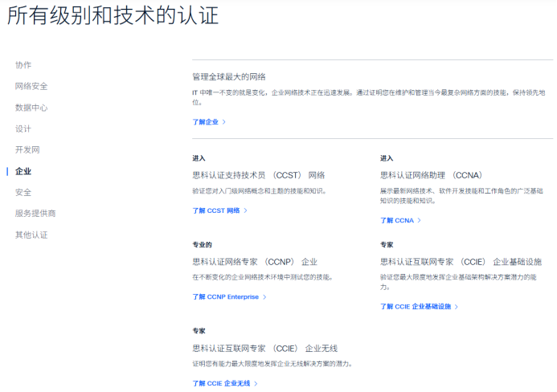The image size is (557, 392).
Task: Follow the 了解 CCNP Enterprise link
Action: coord(225,297)
